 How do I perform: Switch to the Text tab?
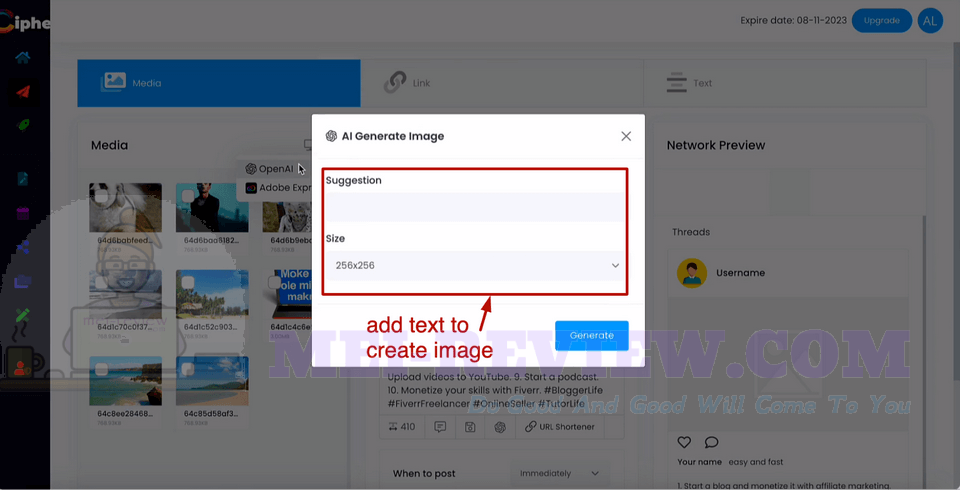pos(785,83)
